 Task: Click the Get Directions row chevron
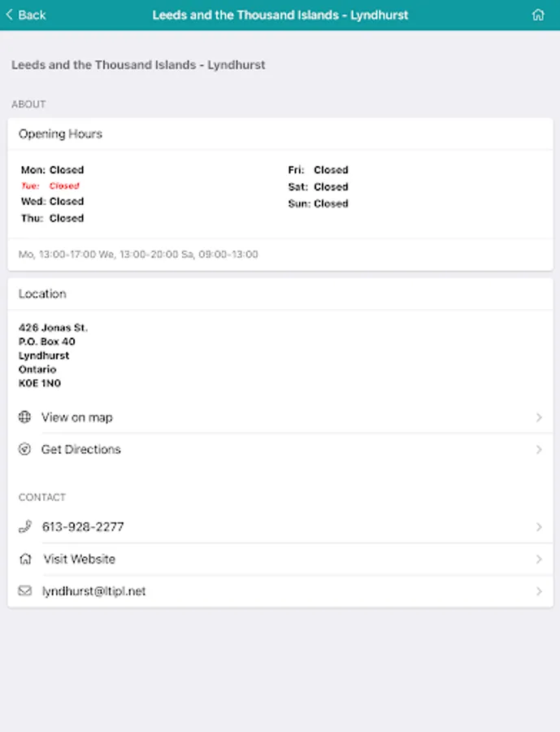539,449
